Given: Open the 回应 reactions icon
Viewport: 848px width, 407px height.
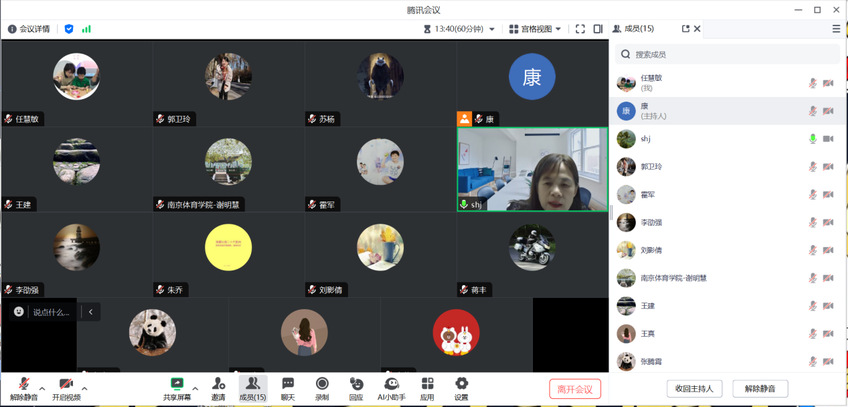Looking at the screenshot, I should tap(356, 388).
